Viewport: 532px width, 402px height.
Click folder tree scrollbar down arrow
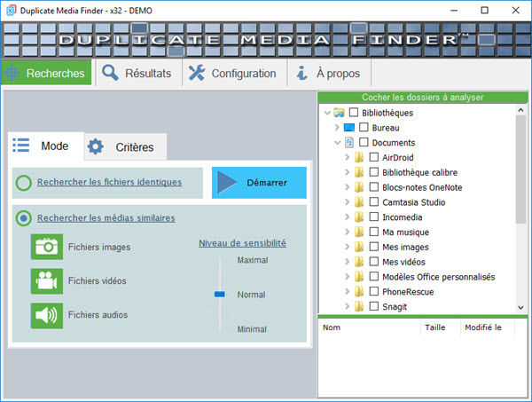point(520,308)
